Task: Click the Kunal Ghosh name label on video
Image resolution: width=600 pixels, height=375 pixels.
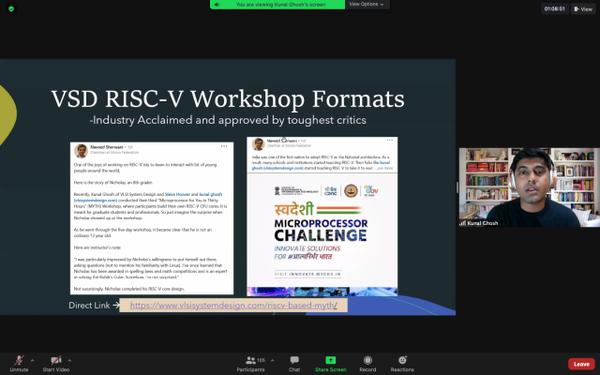Action: tap(479, 223)
